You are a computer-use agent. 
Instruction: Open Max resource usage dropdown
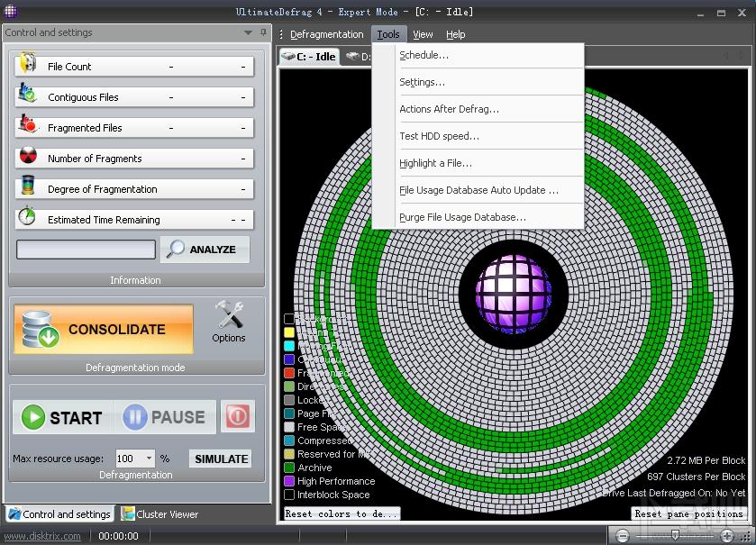(x=149, y=459)
